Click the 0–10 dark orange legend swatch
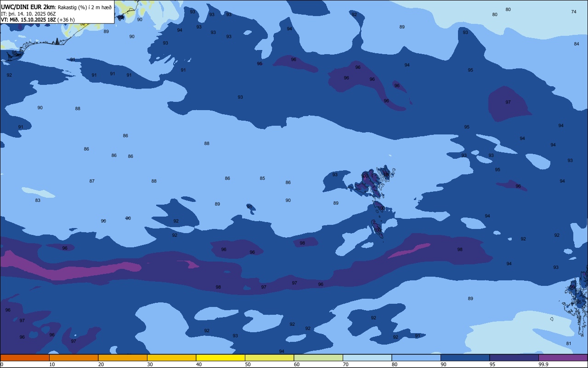Viewport: 588px width, 368px height. (x=25, y=357)
